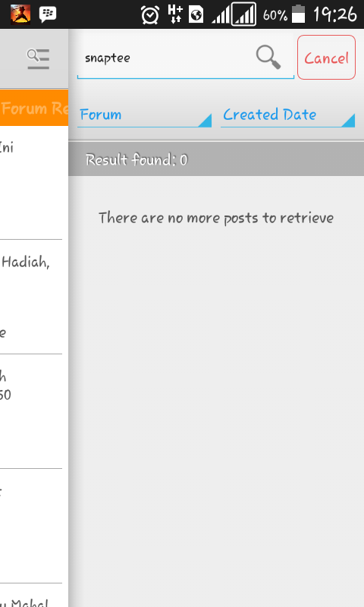Tap the no more posts message
Viewport: 364px width, 607px height.
(x=216, y=218)
